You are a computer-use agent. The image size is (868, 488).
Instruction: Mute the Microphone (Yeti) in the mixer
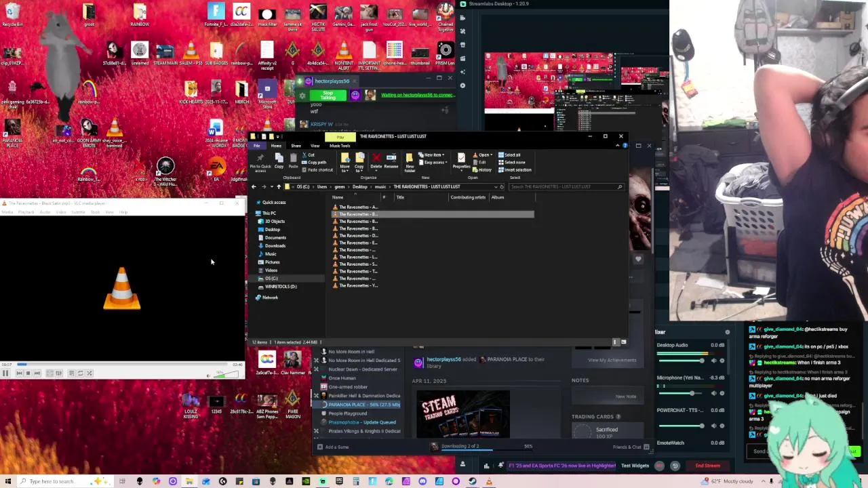[713, 393]
